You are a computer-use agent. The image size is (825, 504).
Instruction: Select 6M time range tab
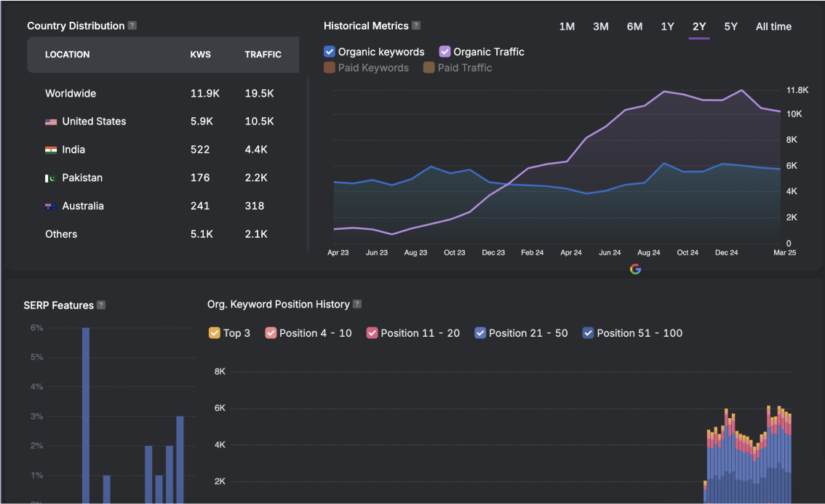coord(634,26)
